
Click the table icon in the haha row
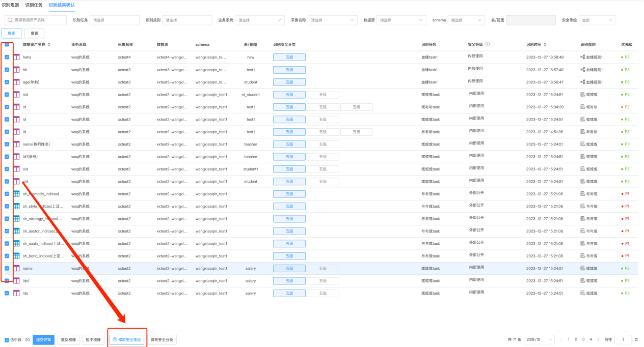point(16,57)
